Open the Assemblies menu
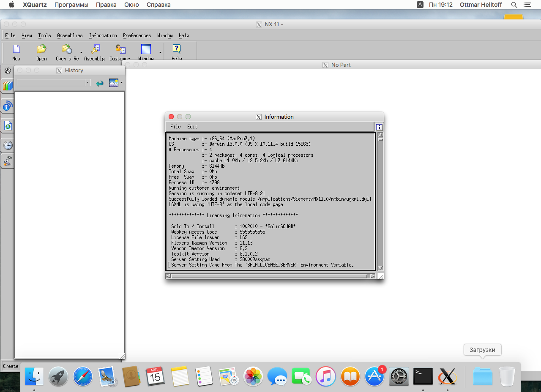541x392 pixels. click(70, 35)
